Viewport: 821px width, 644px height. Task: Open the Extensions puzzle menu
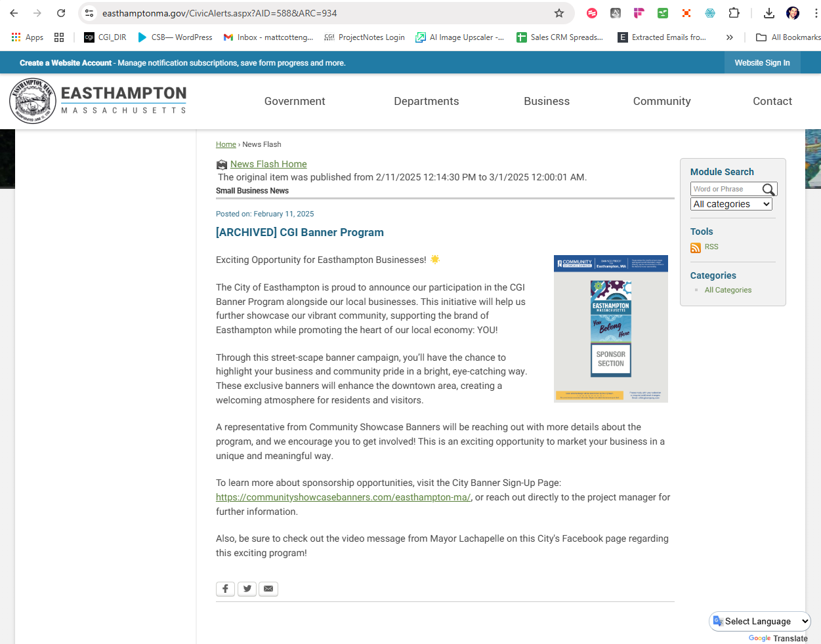[x=734, y=13]
